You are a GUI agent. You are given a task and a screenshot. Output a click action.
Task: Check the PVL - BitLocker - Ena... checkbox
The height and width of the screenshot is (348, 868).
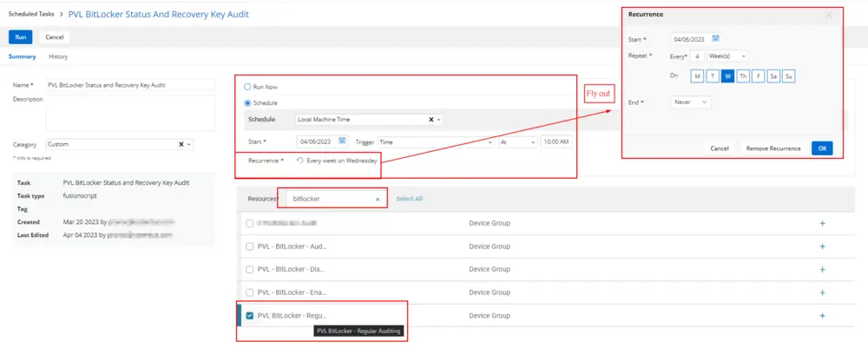point(250,292)
